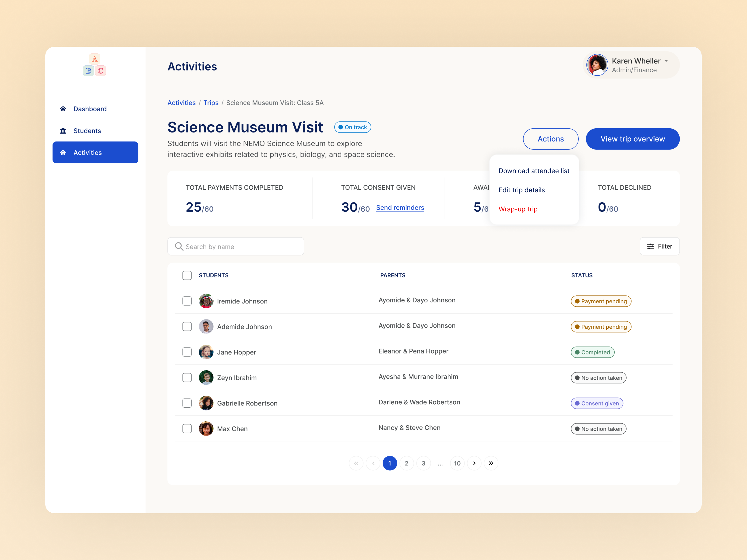Click Iremide Johnson's Payment pending badge

point(601,301)
